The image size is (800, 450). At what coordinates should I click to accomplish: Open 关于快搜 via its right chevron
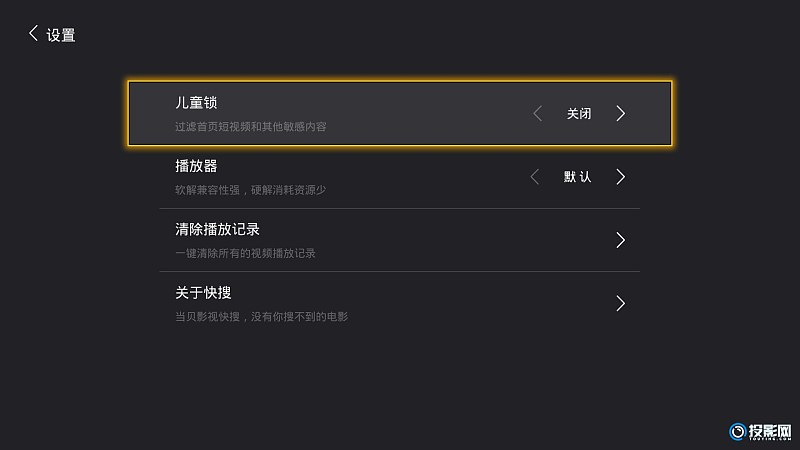click(620, 303)
